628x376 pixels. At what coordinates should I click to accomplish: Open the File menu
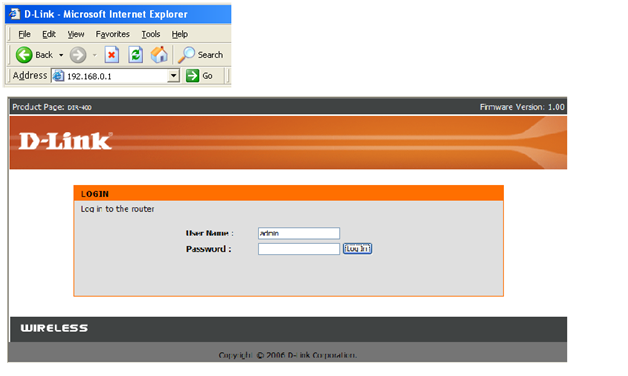(24, 34)
